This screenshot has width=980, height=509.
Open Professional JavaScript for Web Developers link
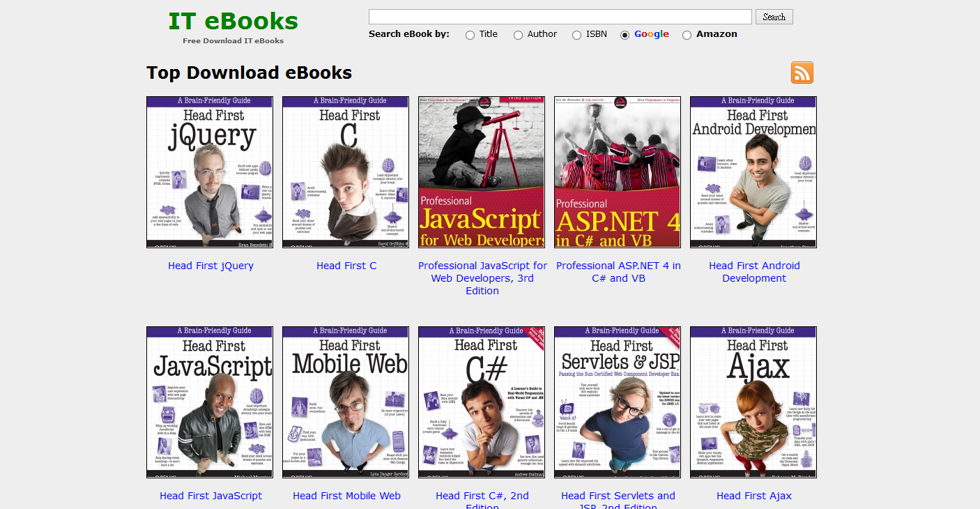pos(482,278)
